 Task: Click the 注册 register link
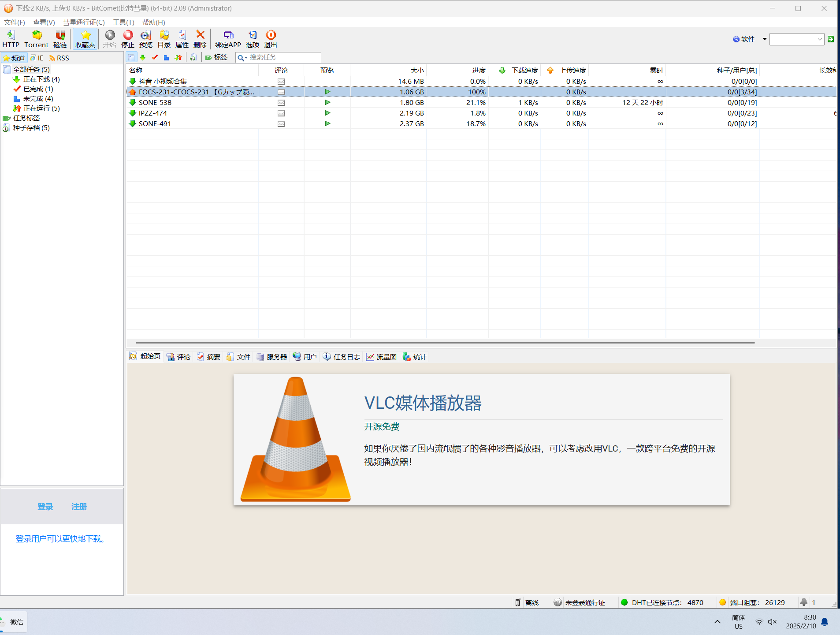tap(79, 507)
